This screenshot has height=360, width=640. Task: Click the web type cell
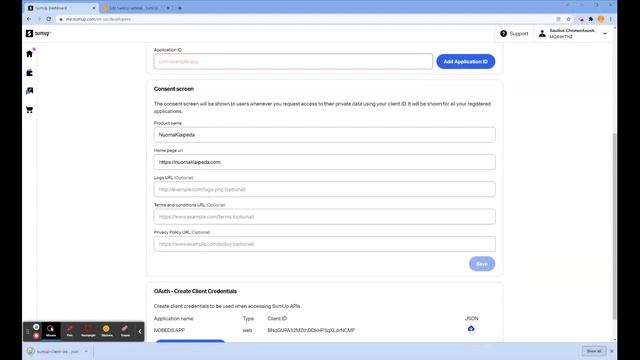[247, 330]
